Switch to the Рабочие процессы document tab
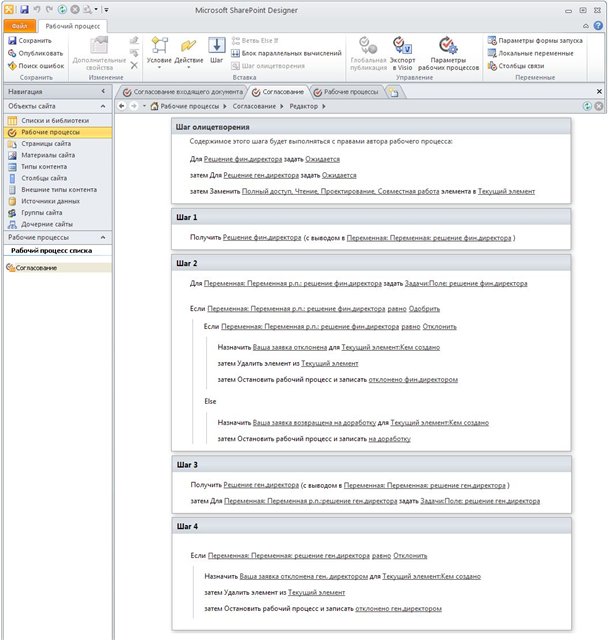609x640 pixels. (x=346, y=92)
